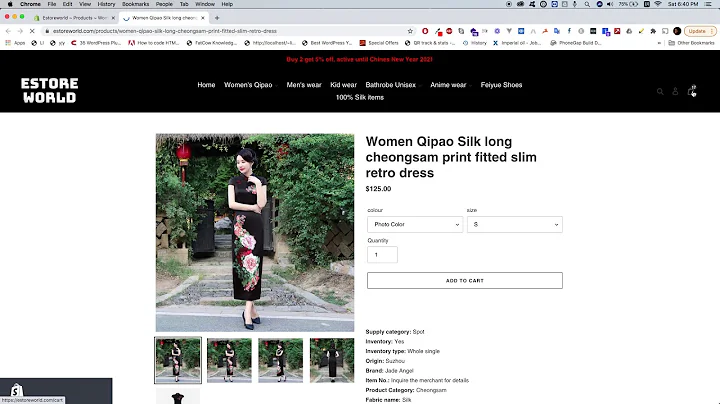Open macOS Spotlight search icon

click(587, 4)
